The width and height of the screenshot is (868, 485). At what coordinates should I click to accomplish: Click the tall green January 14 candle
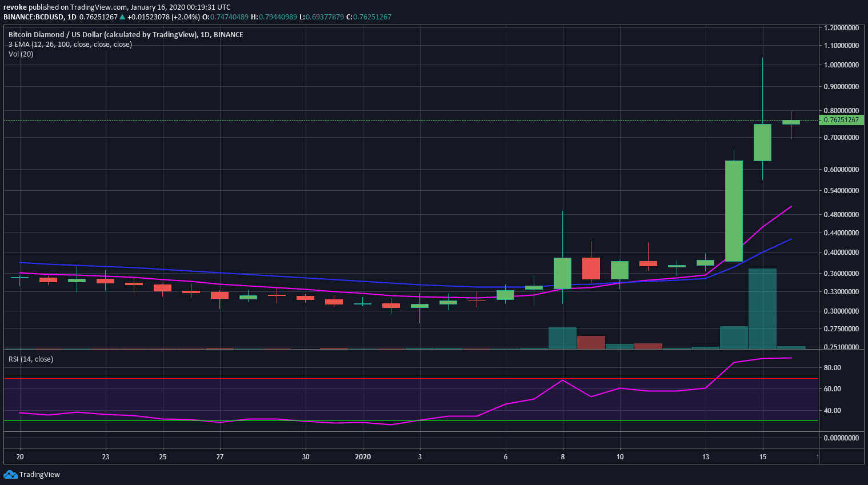734,211
